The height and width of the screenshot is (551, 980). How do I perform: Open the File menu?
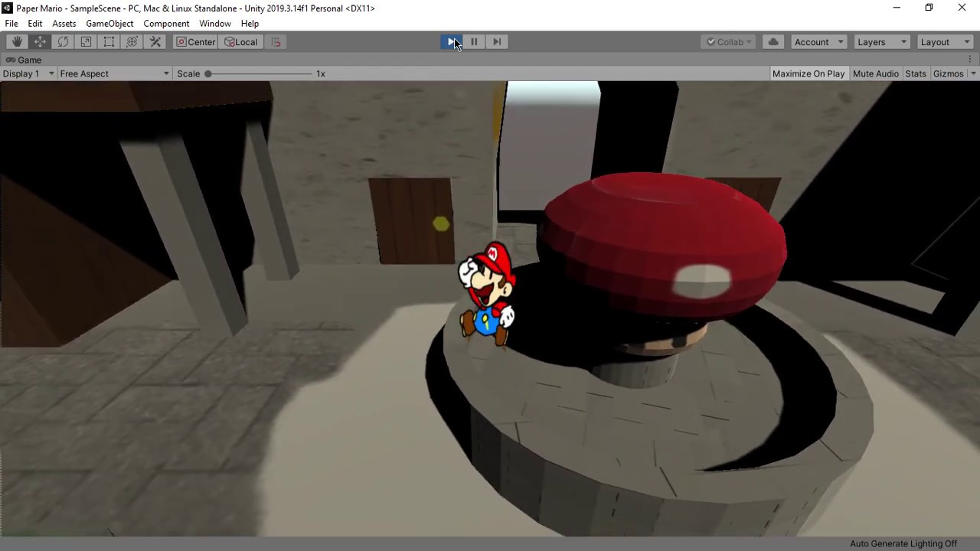[x=11, y=24]
